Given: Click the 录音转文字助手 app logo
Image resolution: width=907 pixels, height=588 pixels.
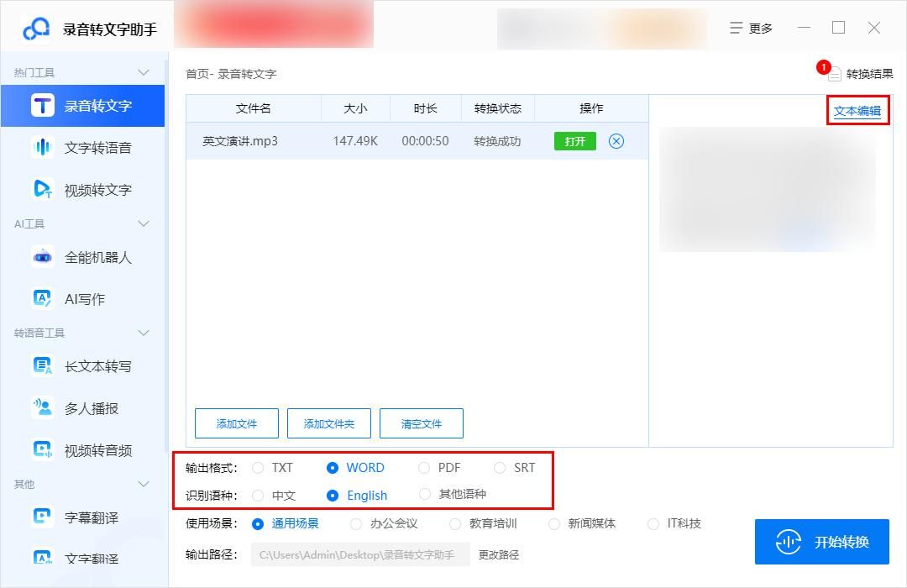Looking at the screenshot, I should coord(36,29).
